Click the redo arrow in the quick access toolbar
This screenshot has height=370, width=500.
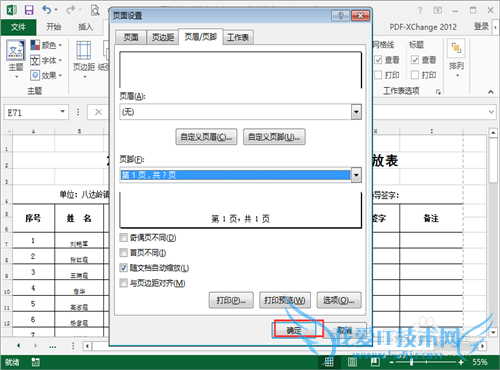click(70, 10)
